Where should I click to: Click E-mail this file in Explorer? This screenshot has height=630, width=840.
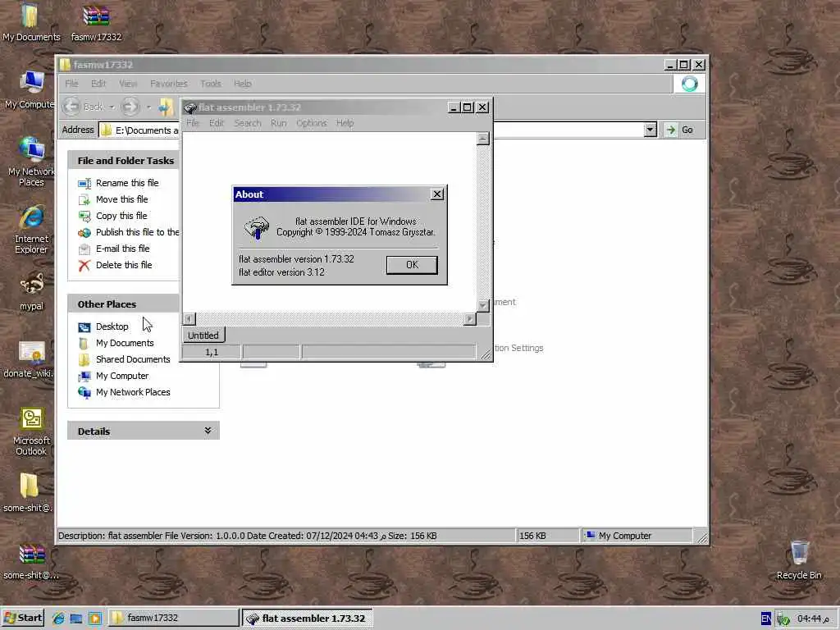[x=123, y=249]
